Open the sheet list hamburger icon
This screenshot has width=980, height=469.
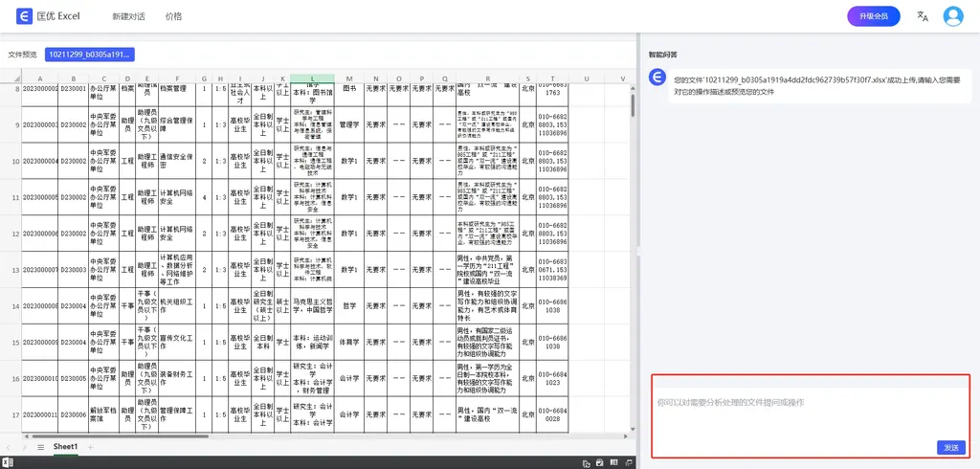point(40,447)
